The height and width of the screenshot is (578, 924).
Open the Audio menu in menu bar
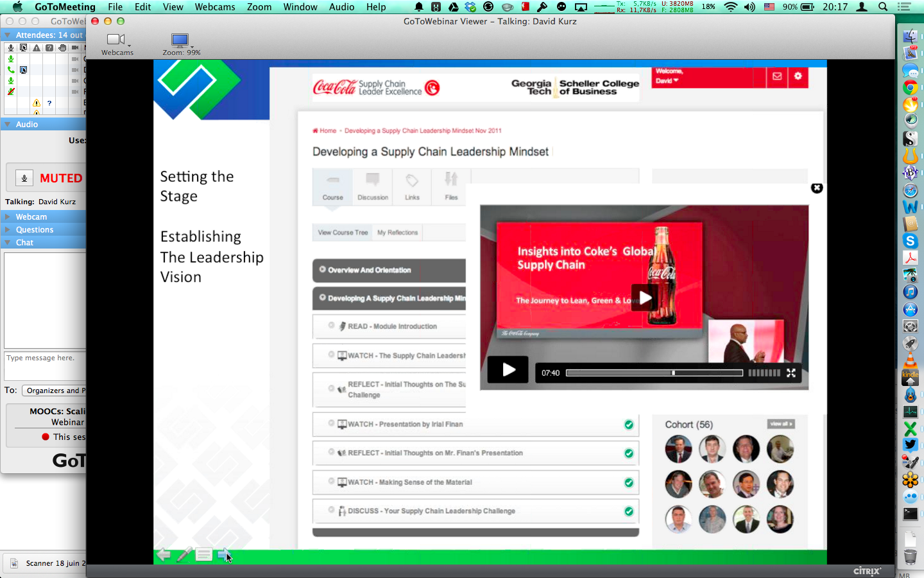342,7
